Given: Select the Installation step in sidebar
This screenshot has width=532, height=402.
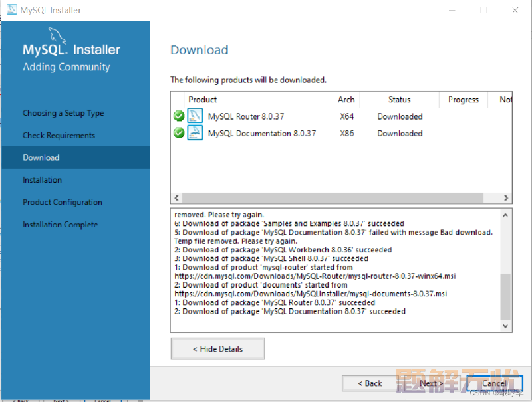Looking at the screenshot, I should (42, 180).
